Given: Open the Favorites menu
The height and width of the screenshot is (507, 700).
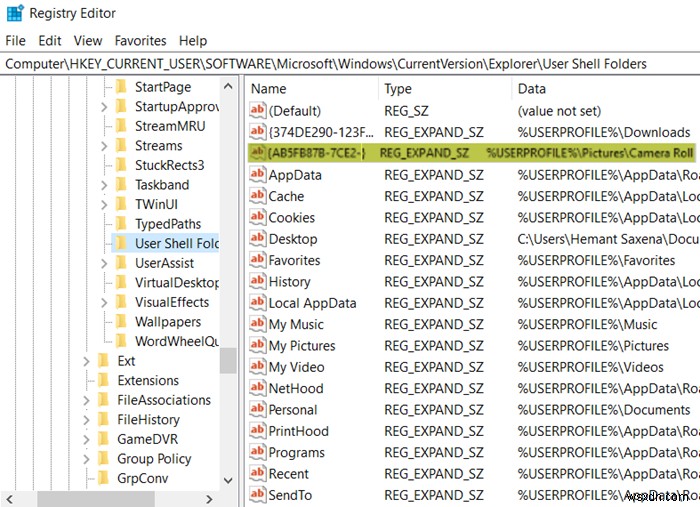Looking at the screenshot, I should coord(140,41).
